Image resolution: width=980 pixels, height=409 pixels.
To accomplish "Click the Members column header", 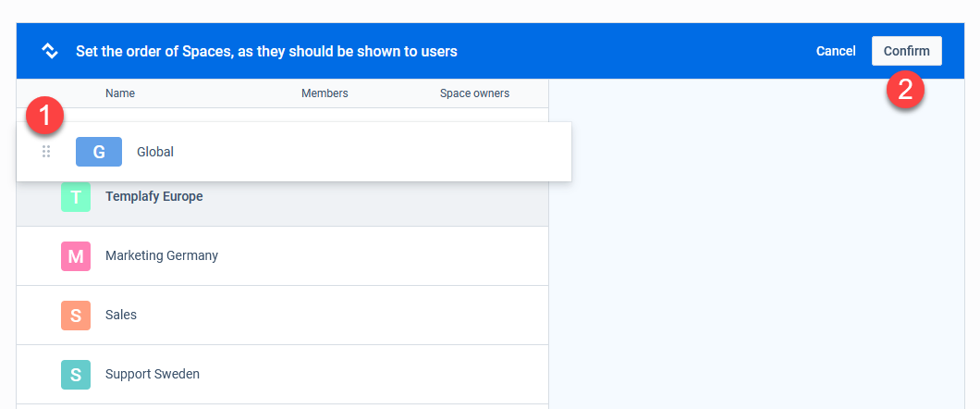I will pos(325,93).
